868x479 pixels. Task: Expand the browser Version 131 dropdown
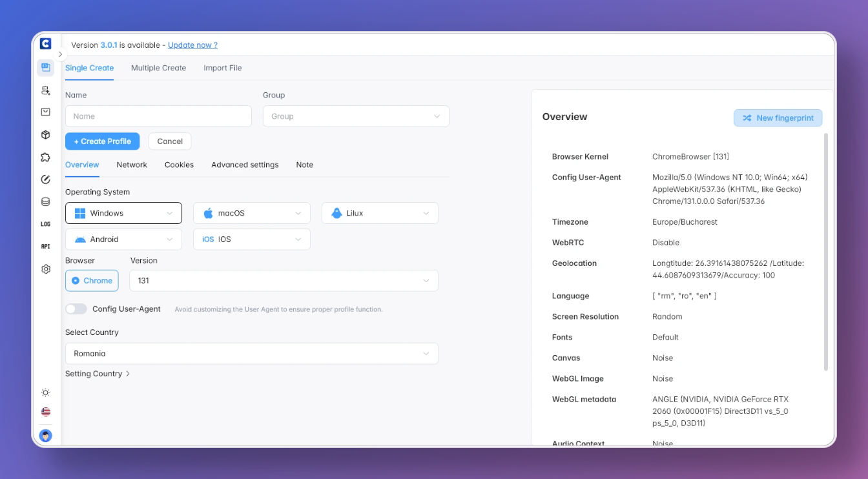pos(284,281)
